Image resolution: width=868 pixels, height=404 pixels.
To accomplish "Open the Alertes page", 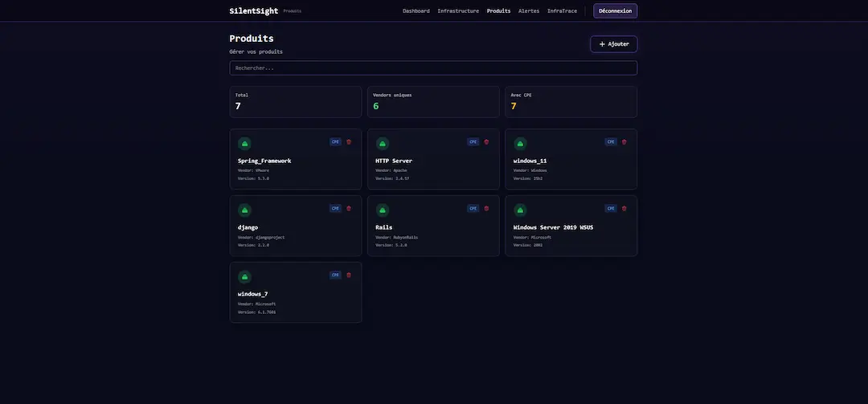I will pos(529,11).
